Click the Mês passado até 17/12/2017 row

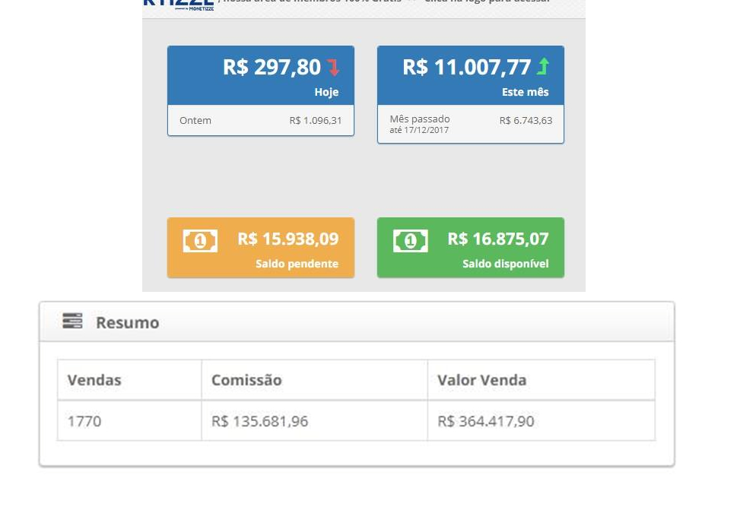[471, 125]
